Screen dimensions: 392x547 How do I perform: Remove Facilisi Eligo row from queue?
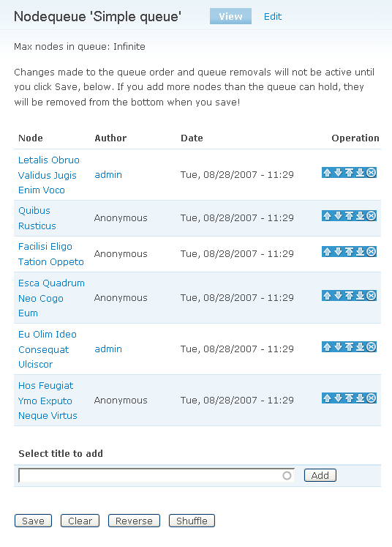[372, 252]
